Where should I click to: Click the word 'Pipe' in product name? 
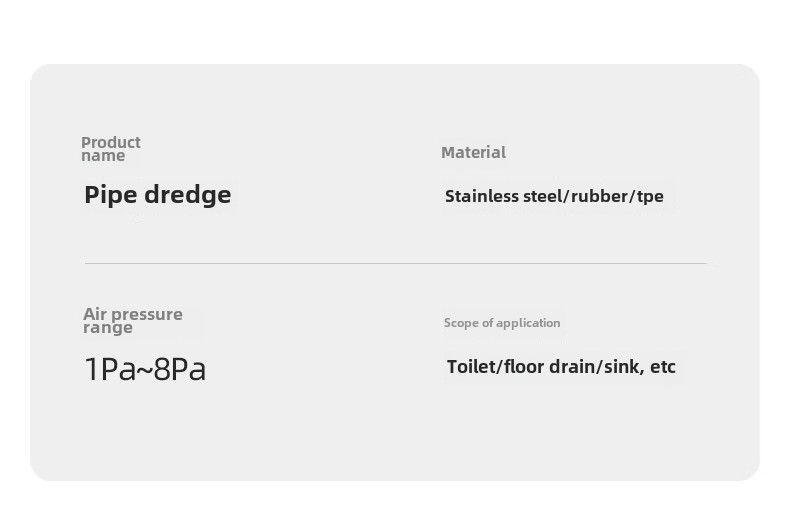(x=110, y=195)
